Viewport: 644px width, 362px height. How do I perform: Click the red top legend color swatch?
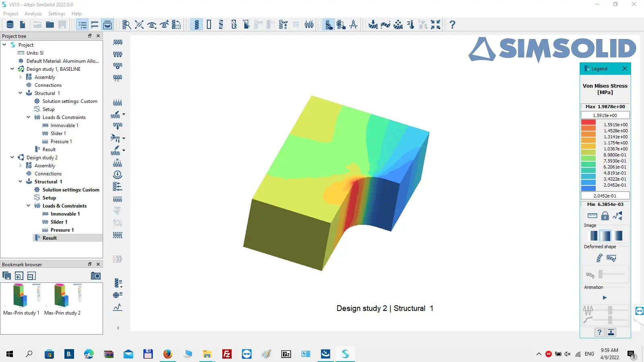tap(588, 122)
